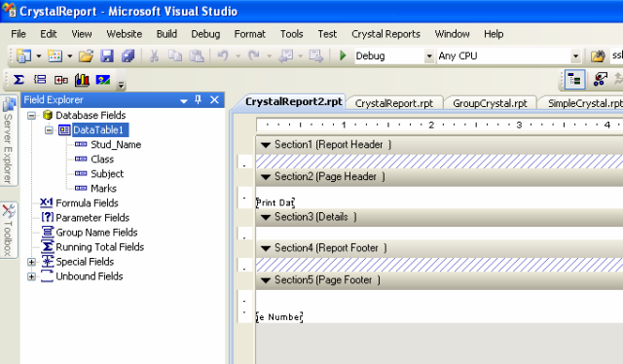Select the Print Date field in Page Header

click(275, 202)
